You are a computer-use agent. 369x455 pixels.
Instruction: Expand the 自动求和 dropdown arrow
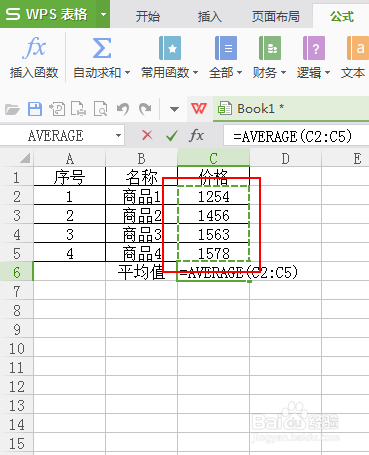[x=127, y=72]
